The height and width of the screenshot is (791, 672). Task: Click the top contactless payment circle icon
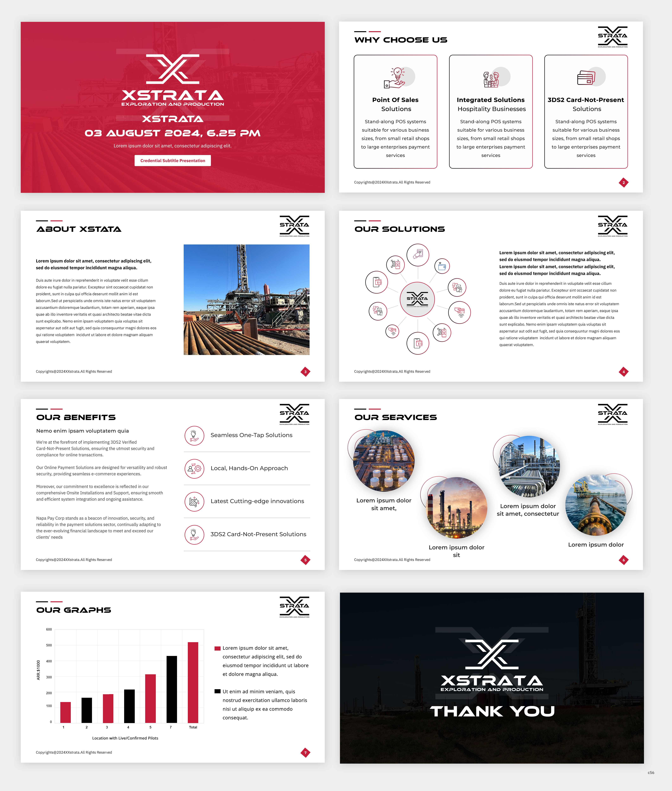(418, 255)
